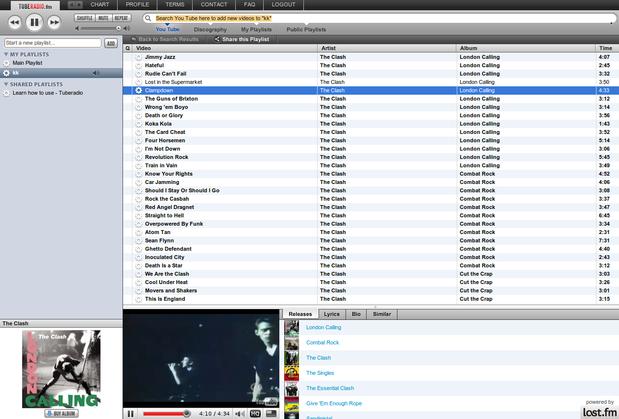The image size is (619, 419).
Task: Click the magnifier icon in search bar
Action: tap(148, 18)
